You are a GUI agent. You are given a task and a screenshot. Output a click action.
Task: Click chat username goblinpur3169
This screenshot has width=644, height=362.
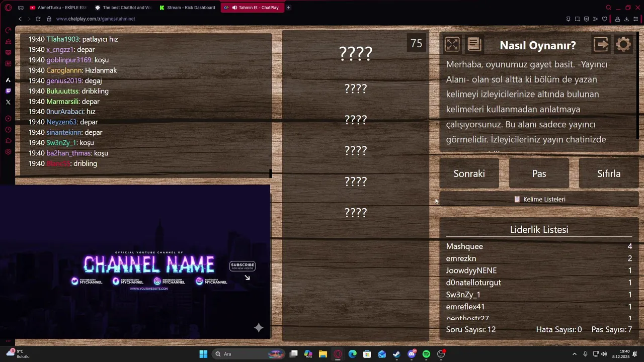(69, 60)
